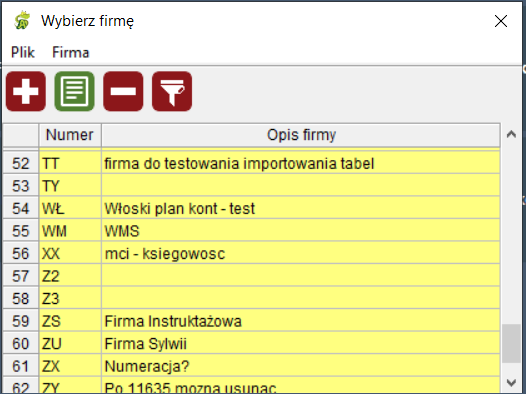Image resolution: width=526 pixels, height=394 pixels.
Task: Sort by the Numer column header
Action: click(70, 135)
